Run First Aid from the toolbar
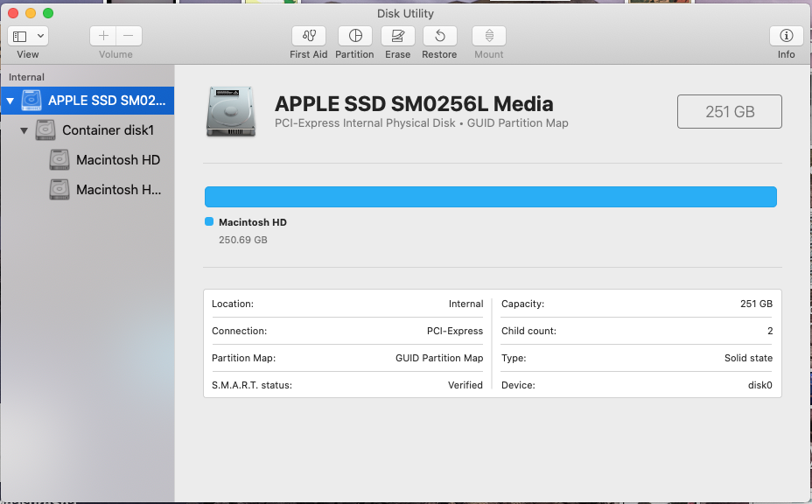812x504 pixels. click(x=309, y=36)
